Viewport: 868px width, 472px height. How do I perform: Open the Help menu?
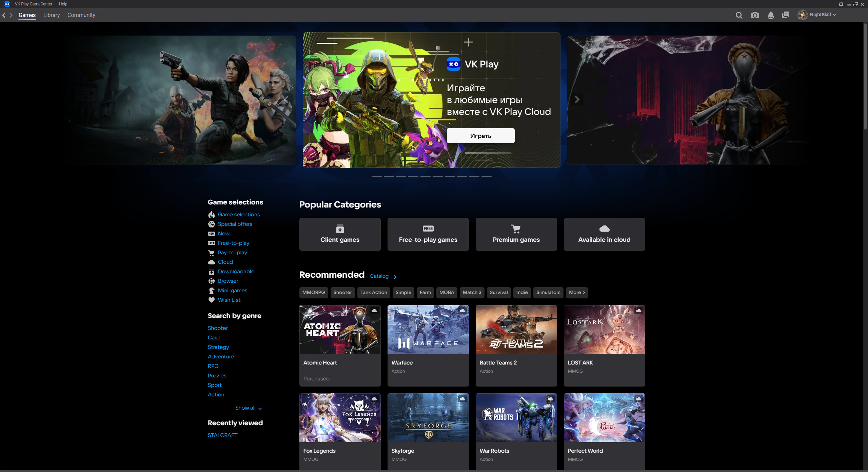click(63, 4)
